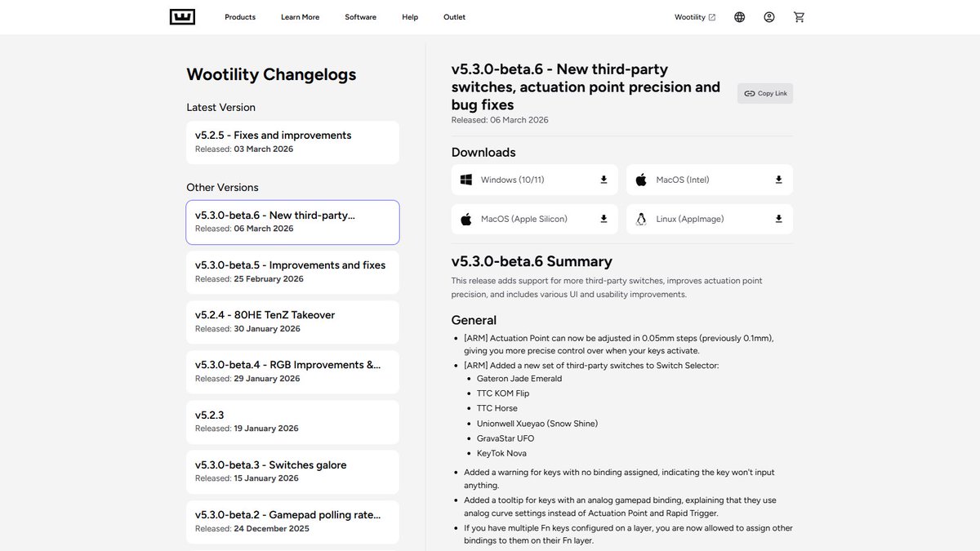Open the shopping cart icon
Screen dimensions: 980x551
[800, 17]
